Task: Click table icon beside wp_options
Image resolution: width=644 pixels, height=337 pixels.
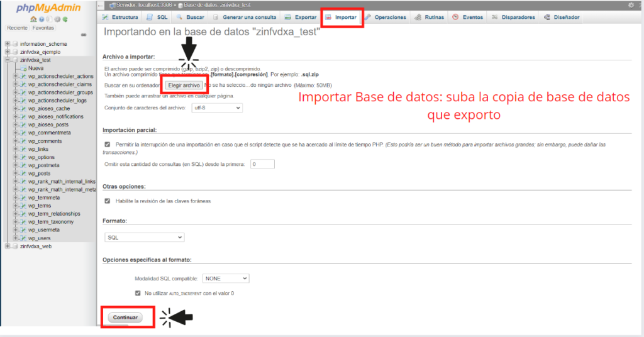Action: (23, 157)
